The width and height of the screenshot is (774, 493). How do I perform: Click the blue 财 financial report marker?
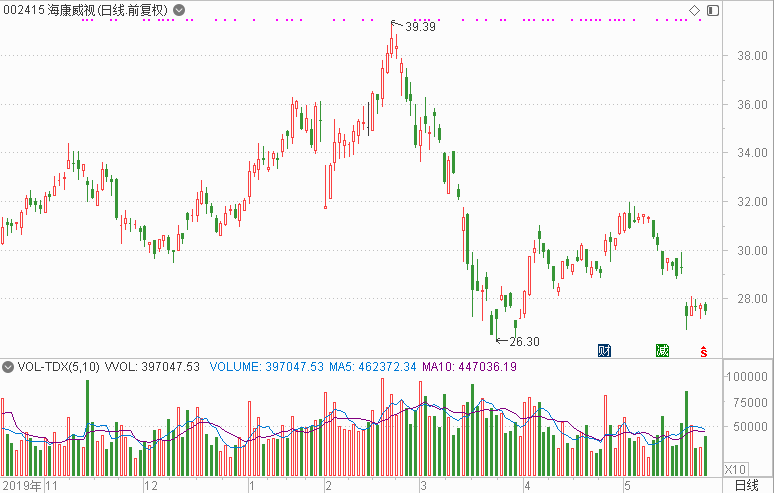(604, 351)
